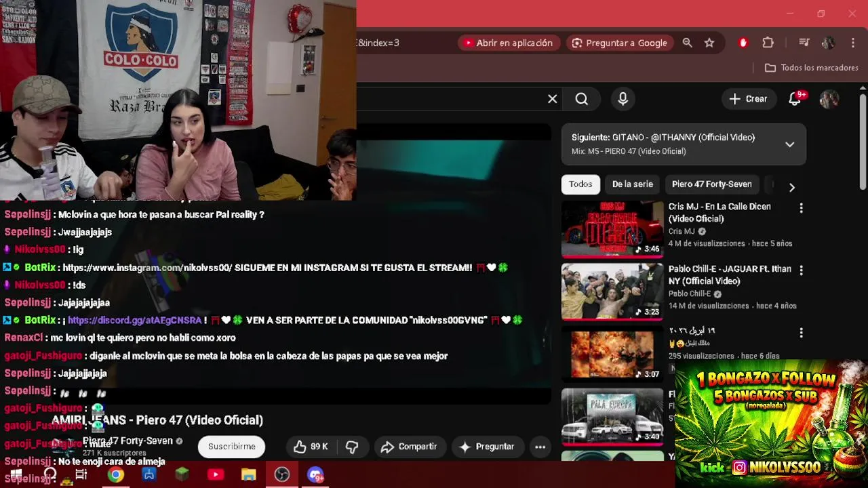Open File Explorer from taskbar

[x=249, y=474]
